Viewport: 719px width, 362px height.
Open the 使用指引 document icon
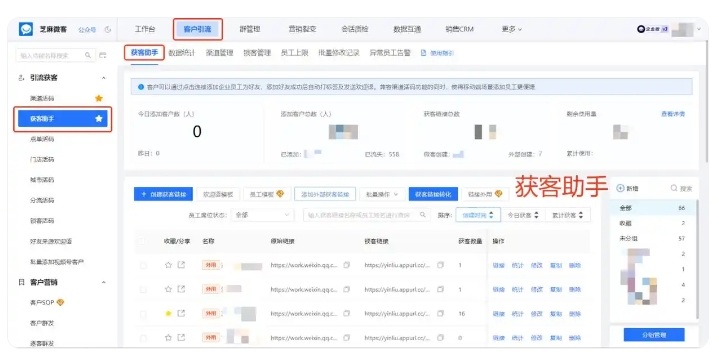pos(423,53)
